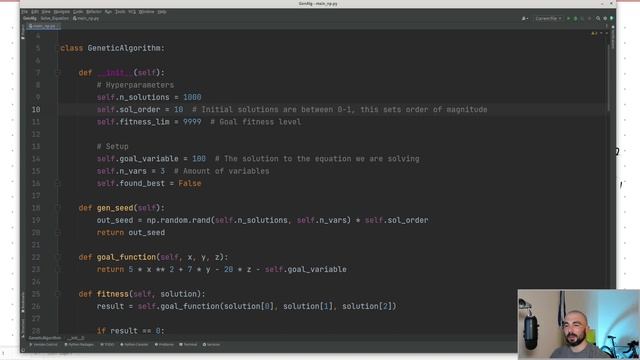The image size is (640, 360).
Task: Open the Code menu
Action: [x=78, y=12]
